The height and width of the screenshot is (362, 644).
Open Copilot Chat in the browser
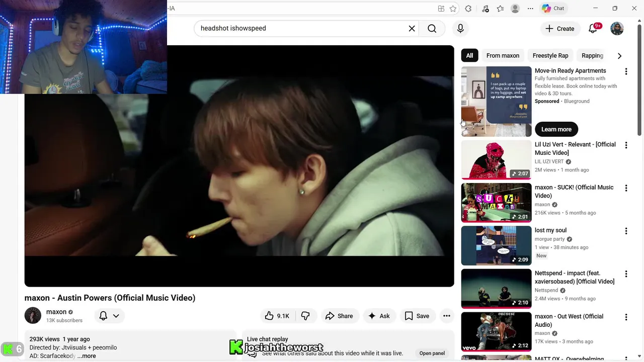coord(553,9)
